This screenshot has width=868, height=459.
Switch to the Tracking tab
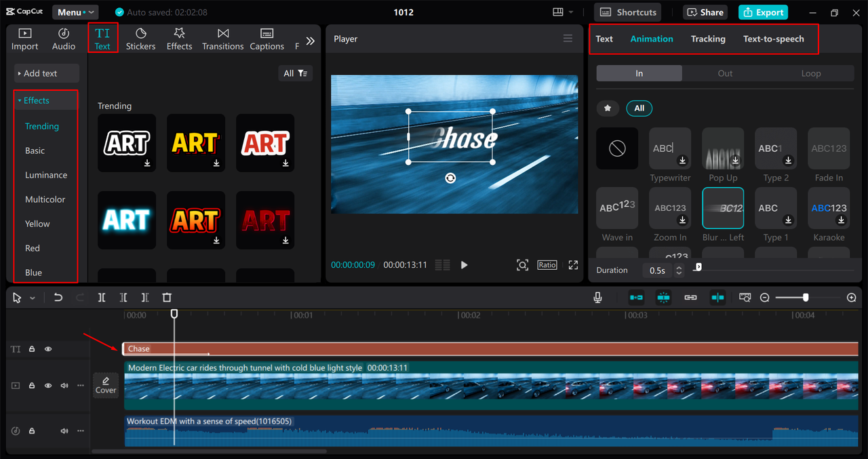[x=708, y=39]
